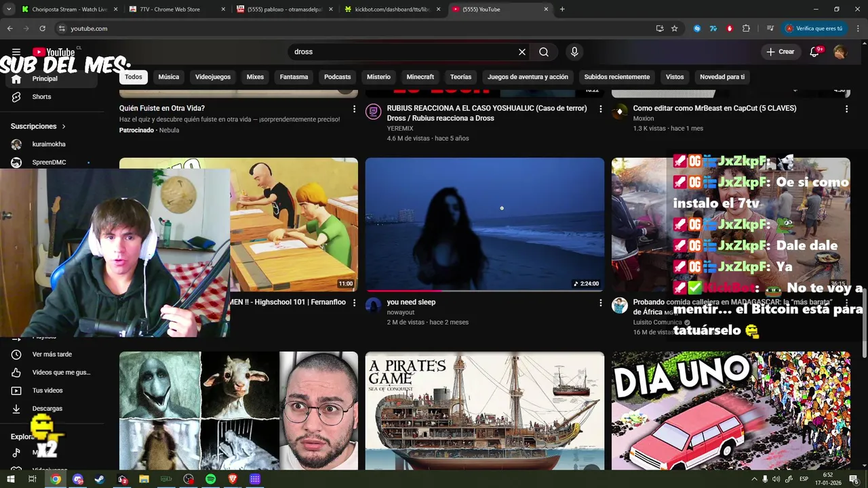This screenshot has height=488, width=868.
Task: Open the 'DIA UNO' video thumbnail
Action: coord(730,411)
